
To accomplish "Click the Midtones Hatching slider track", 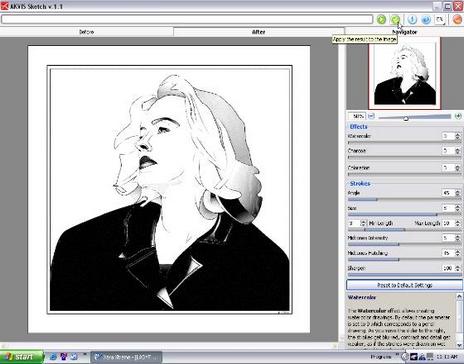I will (404, 259).
